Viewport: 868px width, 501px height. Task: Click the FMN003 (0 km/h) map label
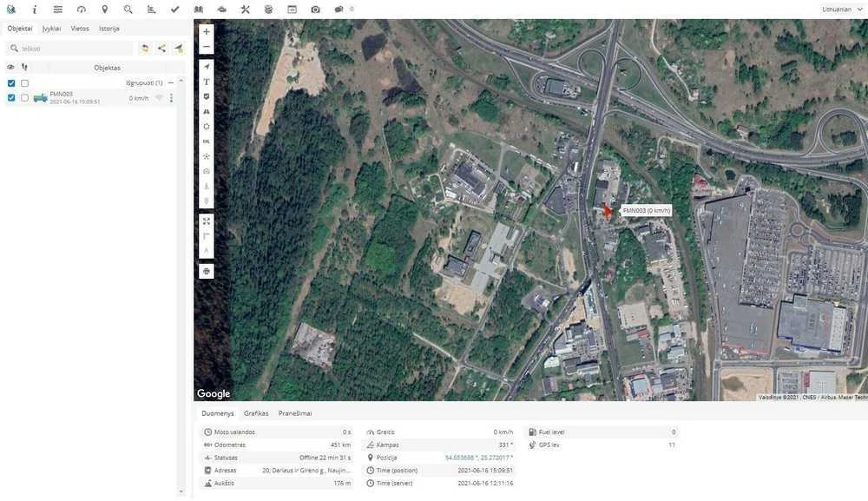click(x=646, y=210)
